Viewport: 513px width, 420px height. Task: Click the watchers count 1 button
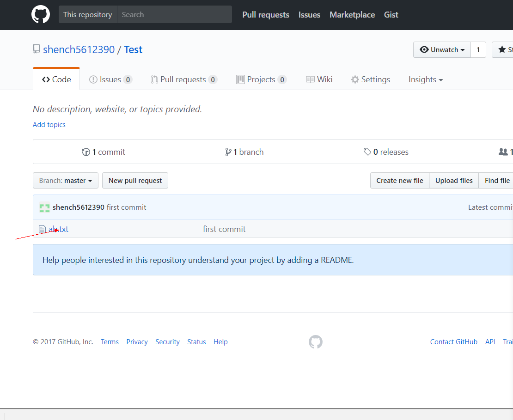pos(478,50)
